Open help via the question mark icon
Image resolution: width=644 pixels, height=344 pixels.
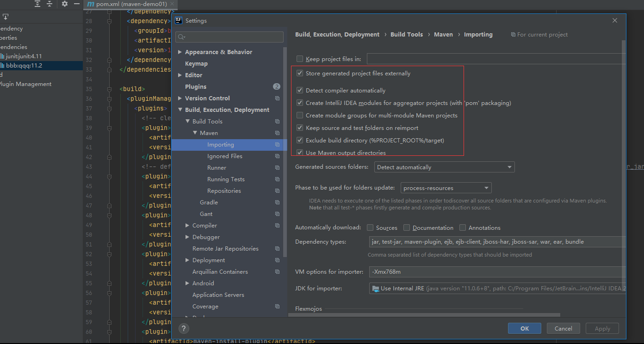(183, 328)
